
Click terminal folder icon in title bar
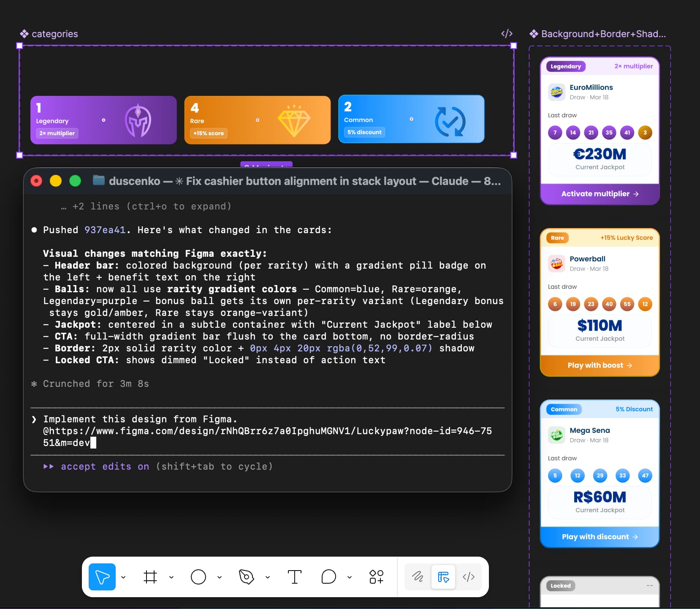99,180
